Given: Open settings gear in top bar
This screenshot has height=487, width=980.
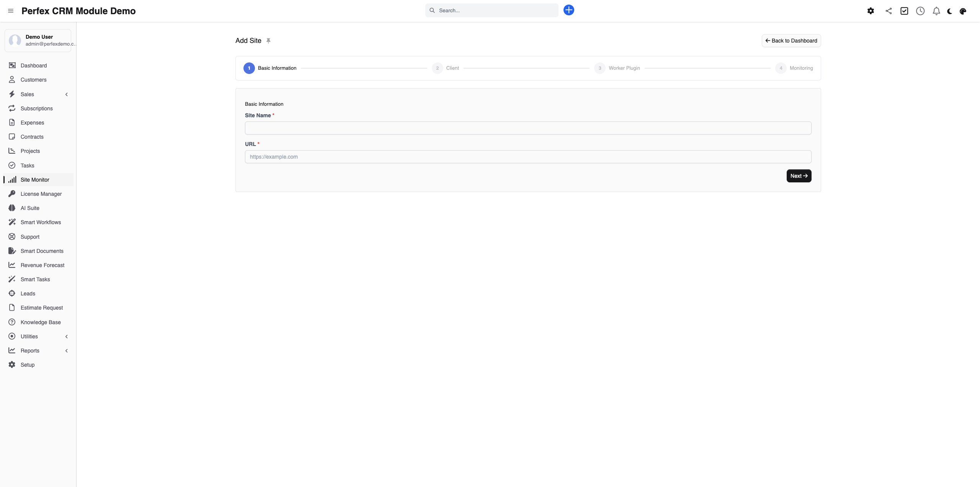Looking at the screenshot, I should [871, 11].
